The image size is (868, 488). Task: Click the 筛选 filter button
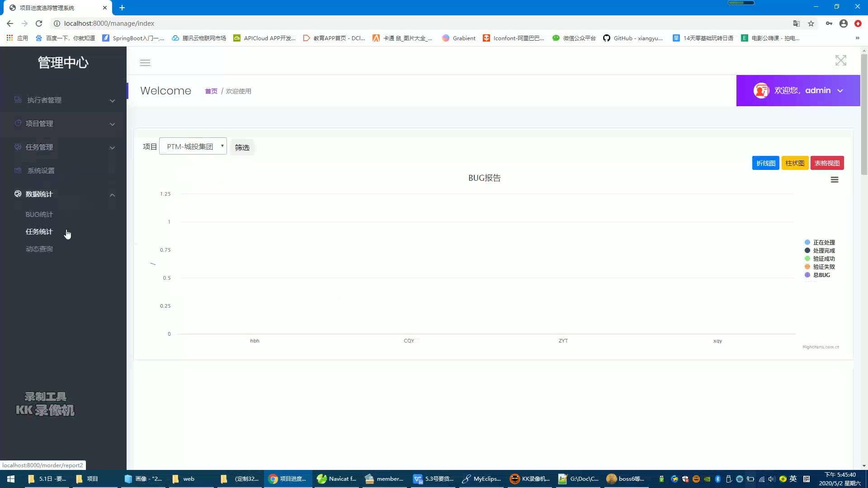[242, 147]
